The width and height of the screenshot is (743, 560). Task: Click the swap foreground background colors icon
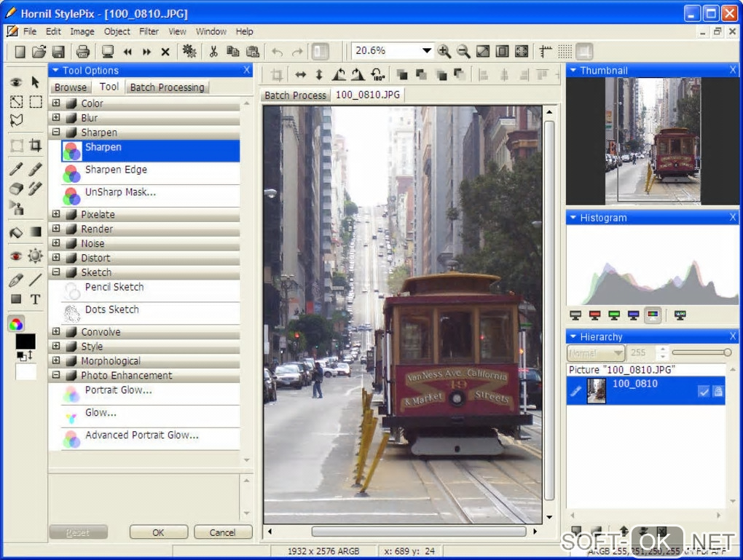coord(25,355)
